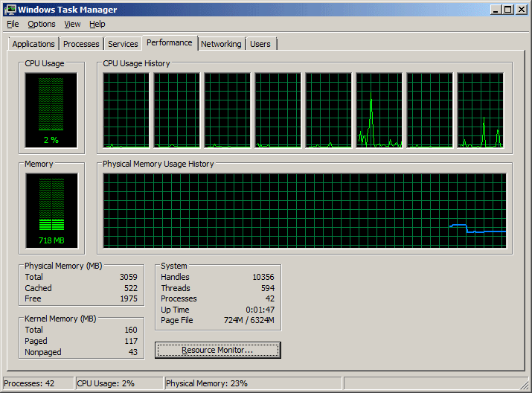The image size is (532, 393).
Task: Click the CPU Usage History label
Action: coord(136,63)
